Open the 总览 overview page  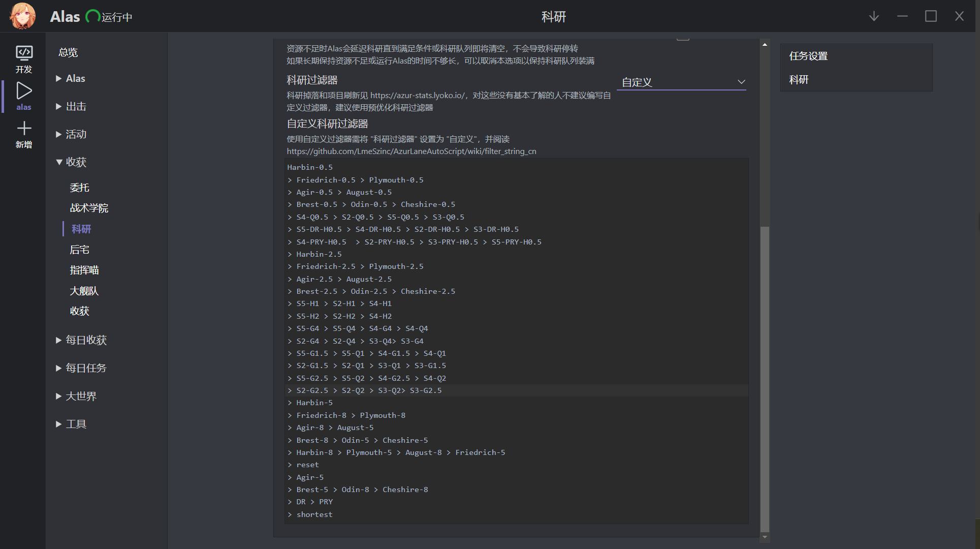point(68,52)
